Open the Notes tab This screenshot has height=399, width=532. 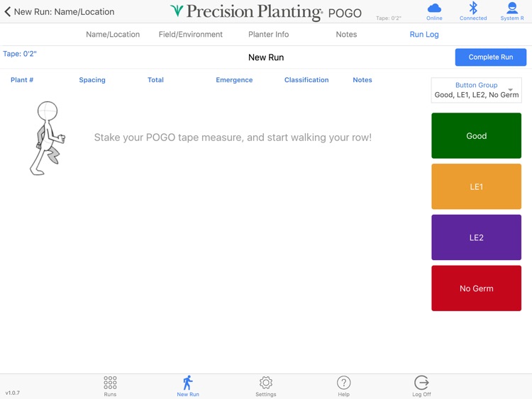tap(346, 34)
